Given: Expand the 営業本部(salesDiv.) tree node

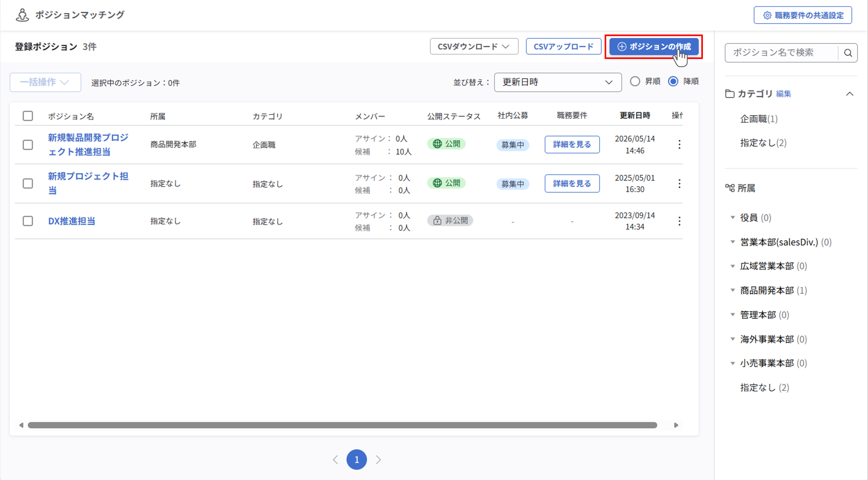Looking at the screenshot, I should 732,242.
